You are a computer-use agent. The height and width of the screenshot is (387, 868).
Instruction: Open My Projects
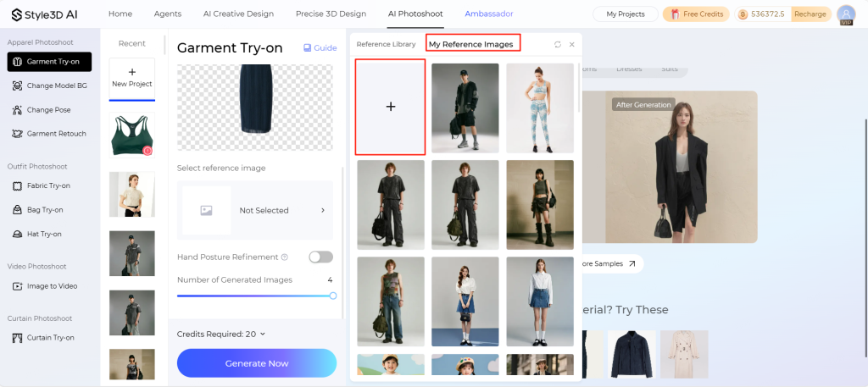[x=626, y=14]
